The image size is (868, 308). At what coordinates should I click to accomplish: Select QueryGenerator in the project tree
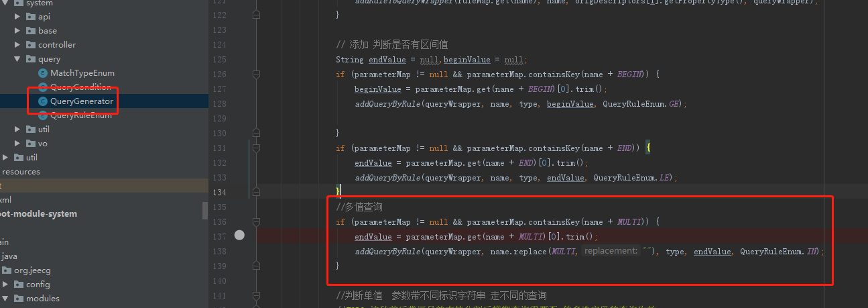coord(82,101)
